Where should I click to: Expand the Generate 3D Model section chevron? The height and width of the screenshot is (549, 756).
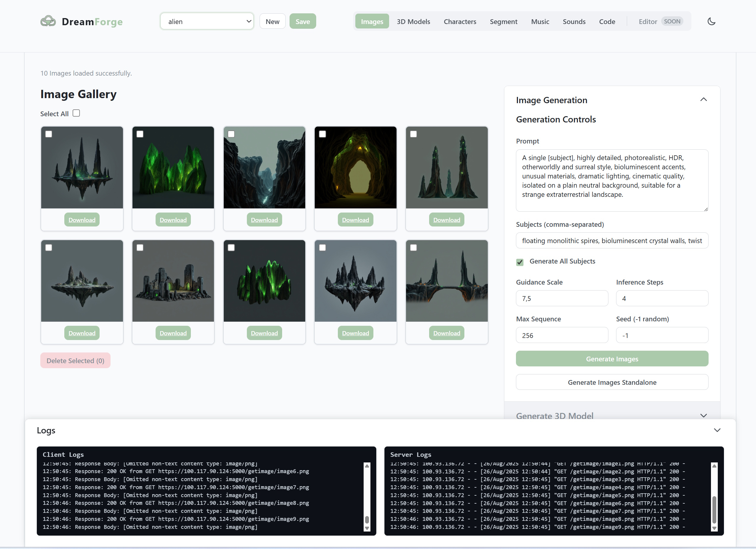(x=703, y=415)
